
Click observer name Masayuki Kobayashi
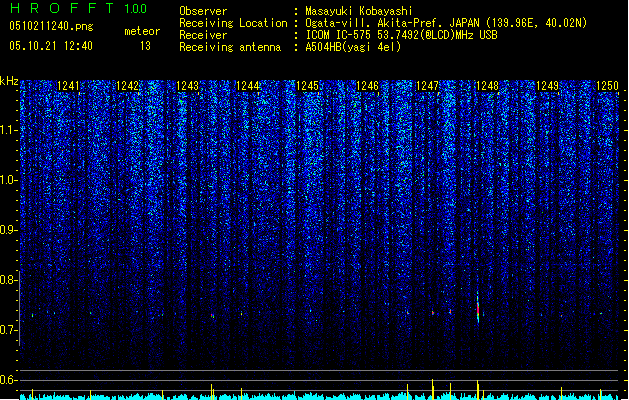click(x=359, y=11)
